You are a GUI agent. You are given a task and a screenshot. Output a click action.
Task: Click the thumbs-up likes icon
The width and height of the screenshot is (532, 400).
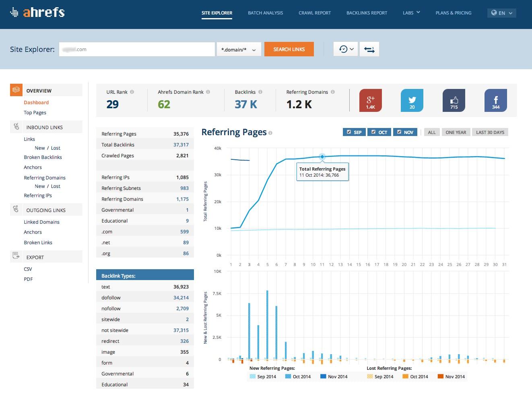454,100
